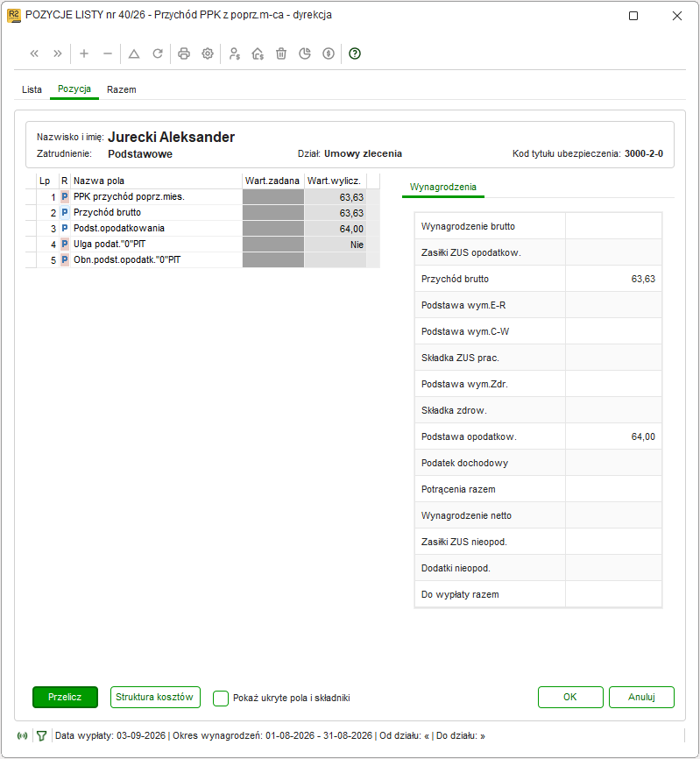
Task: Click "Składka zdrow." summary row
Action: click(x=538, y=410)
